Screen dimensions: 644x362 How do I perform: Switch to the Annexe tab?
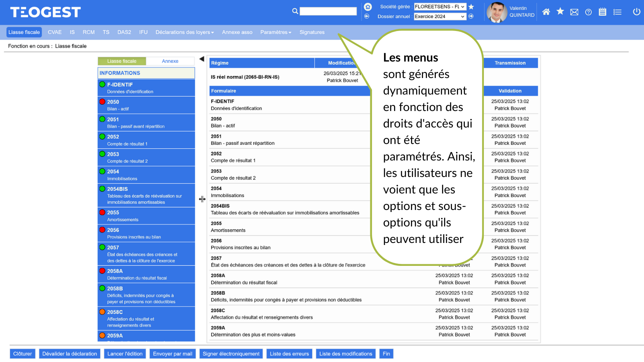[170, 61]
